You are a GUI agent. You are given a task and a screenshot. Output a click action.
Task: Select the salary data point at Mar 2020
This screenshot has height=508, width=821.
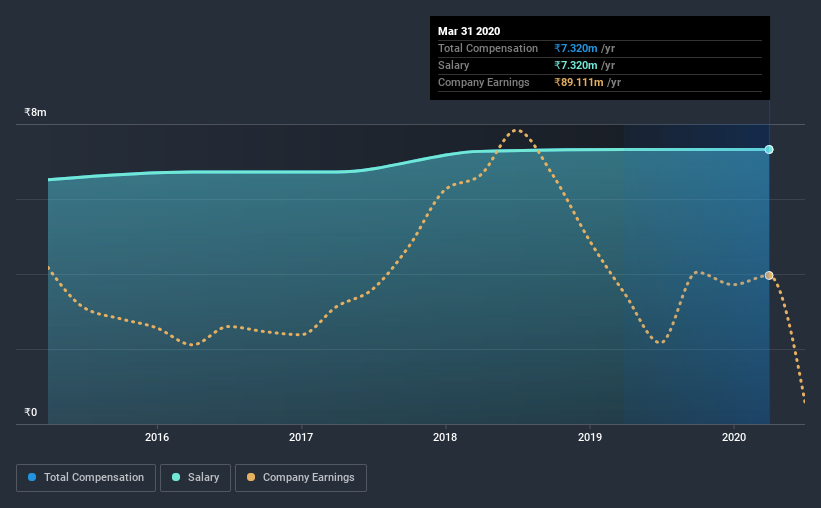point(769,150)
